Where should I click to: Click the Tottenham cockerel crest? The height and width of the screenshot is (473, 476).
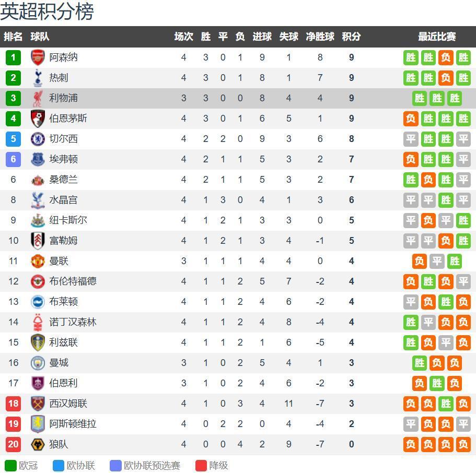(38, 78)
